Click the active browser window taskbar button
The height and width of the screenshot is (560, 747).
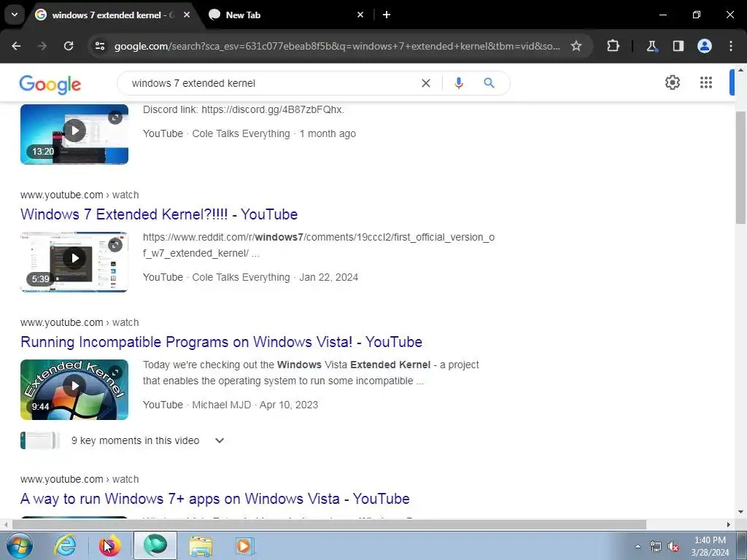(155, 545)
